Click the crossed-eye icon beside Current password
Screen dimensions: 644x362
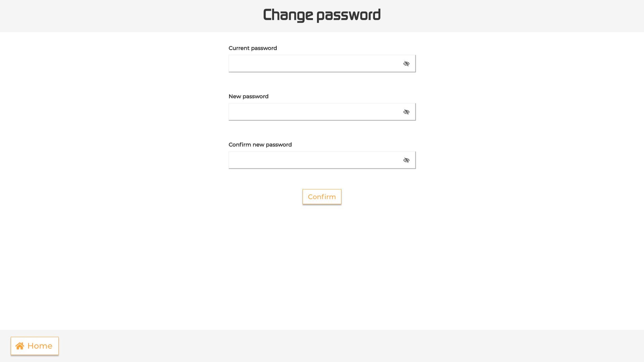pyautogui.click(x=406, y=63)
